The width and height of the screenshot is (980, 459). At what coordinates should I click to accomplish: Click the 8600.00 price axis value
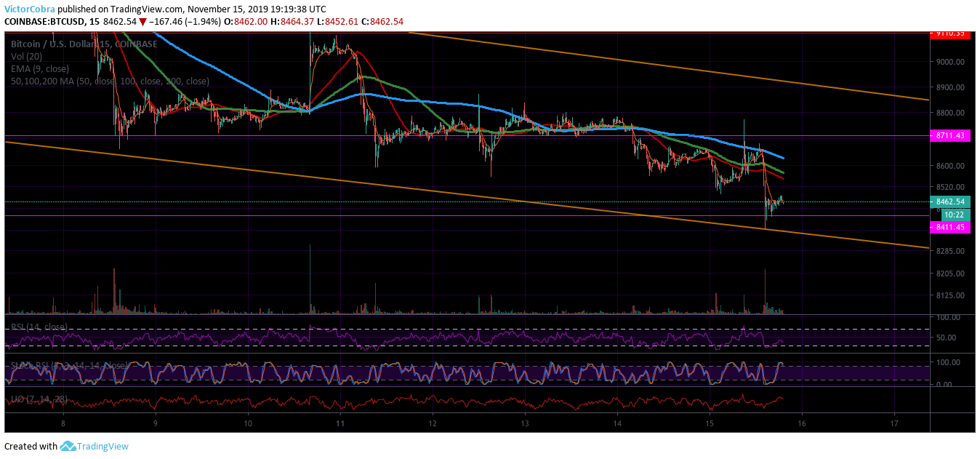950,166
